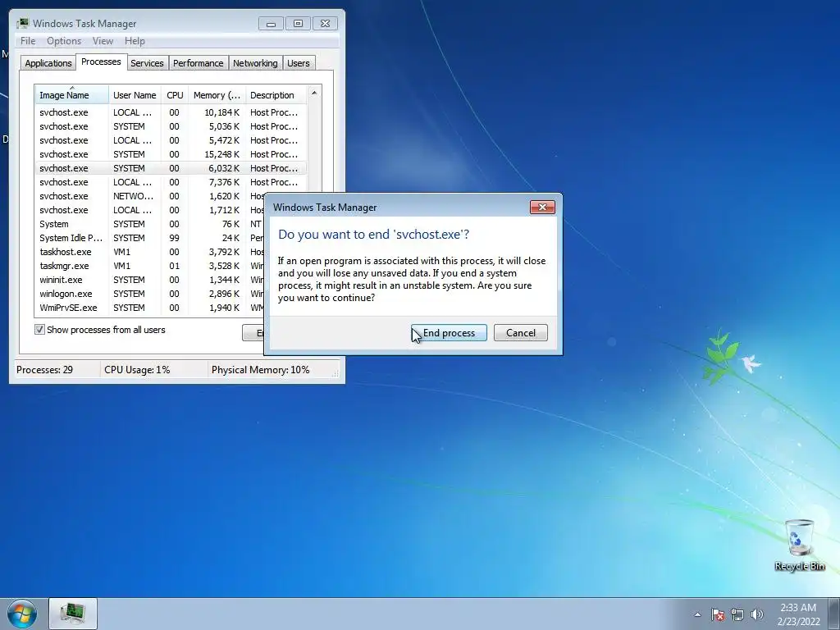
Task: Open the View menu
Action: coord(103,41)
